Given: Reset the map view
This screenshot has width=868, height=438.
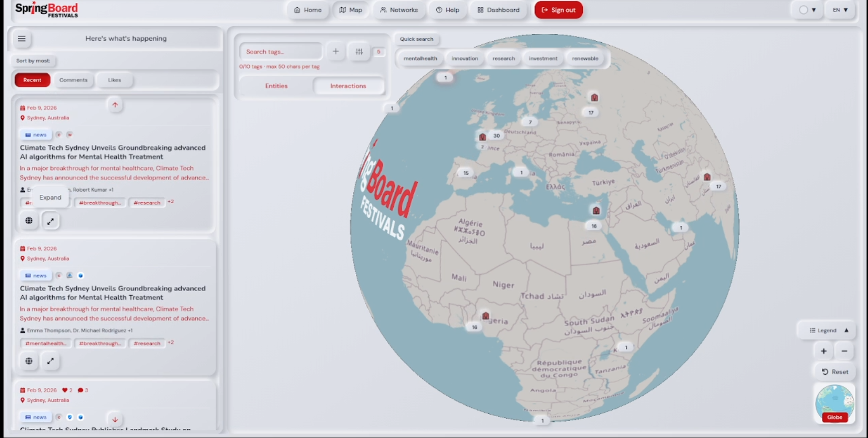Looking at the screenshot, I should (834, 371).
